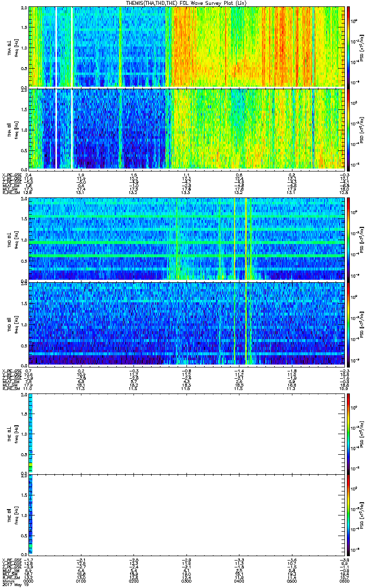
Task: Click the PSD color bar beside THA B-perpendicular
Action: pos(349,47)
